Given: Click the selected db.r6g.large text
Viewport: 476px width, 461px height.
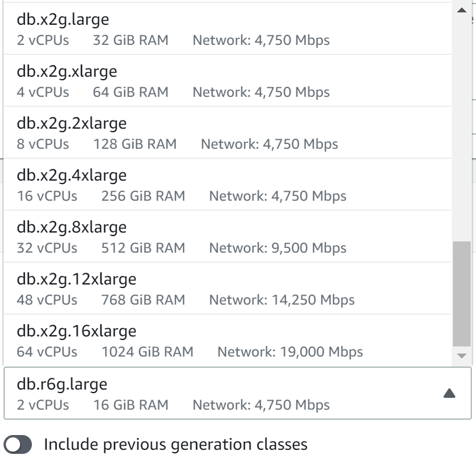Looking at the screenshot, I should tap(62, 384).
